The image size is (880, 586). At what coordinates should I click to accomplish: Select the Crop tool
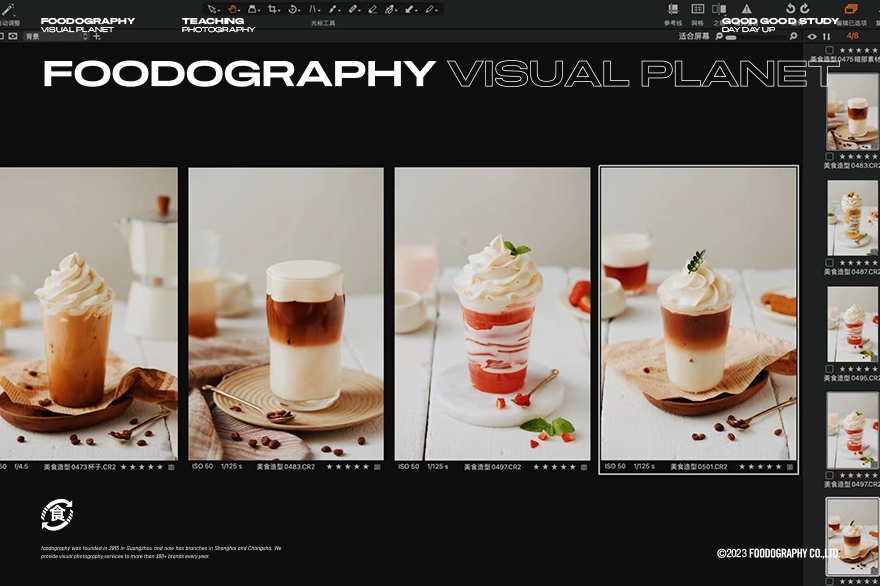coord(272,9)
